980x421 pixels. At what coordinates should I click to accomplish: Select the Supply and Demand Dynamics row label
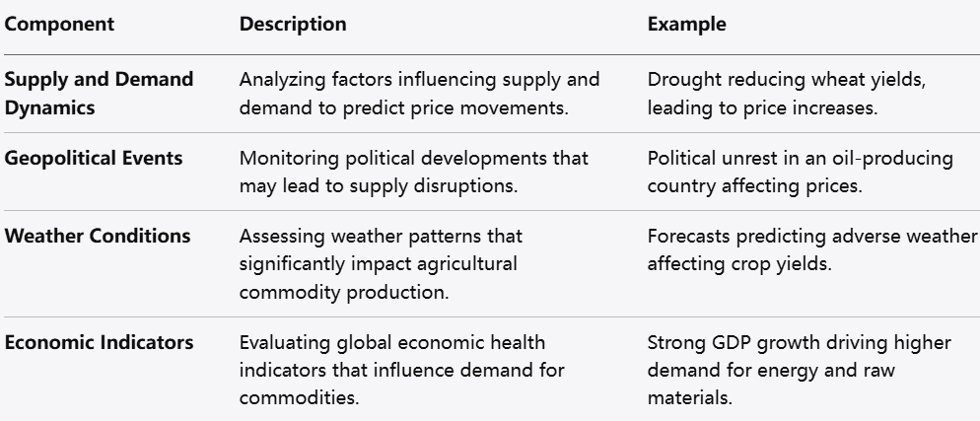pyautogui.click(x=99, y=93)
